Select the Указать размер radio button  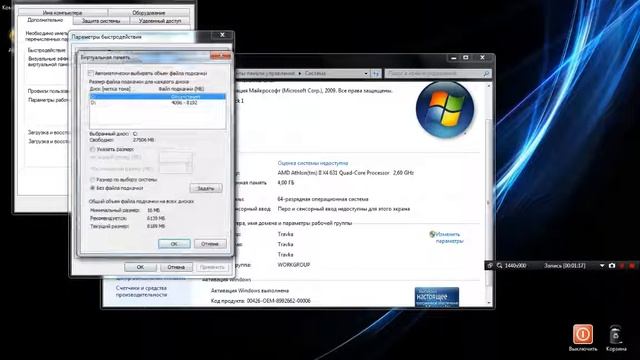coord(92,149)
